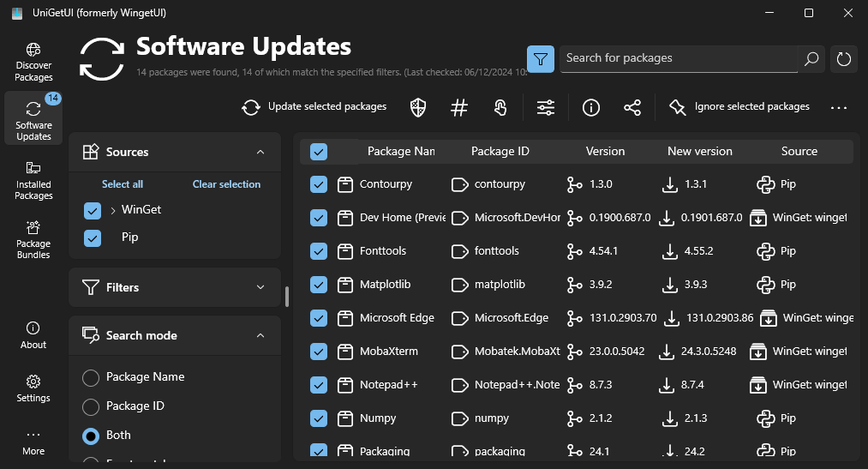868x469 pixels.
Task: Uncheck the Pip source checkbox
Action: point(93,238)
